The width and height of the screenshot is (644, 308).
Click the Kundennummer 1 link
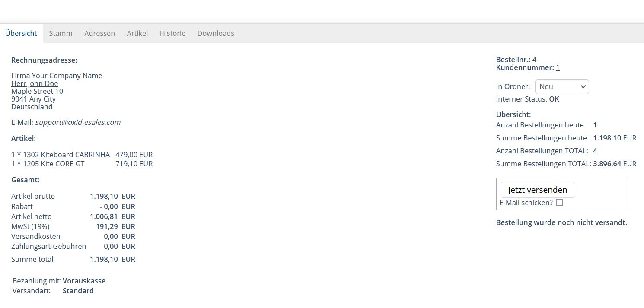558,67
